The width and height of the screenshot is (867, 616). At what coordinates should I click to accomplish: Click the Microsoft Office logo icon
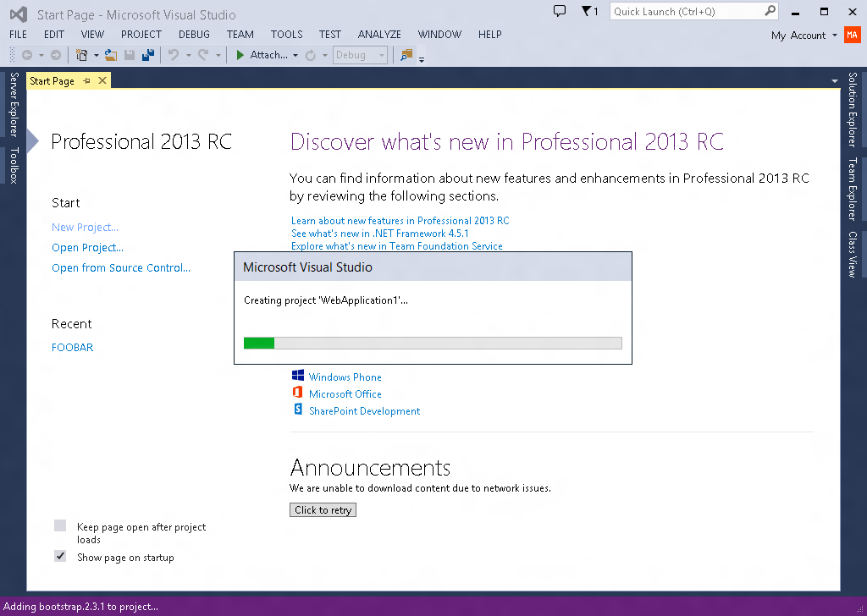(297, 393)
